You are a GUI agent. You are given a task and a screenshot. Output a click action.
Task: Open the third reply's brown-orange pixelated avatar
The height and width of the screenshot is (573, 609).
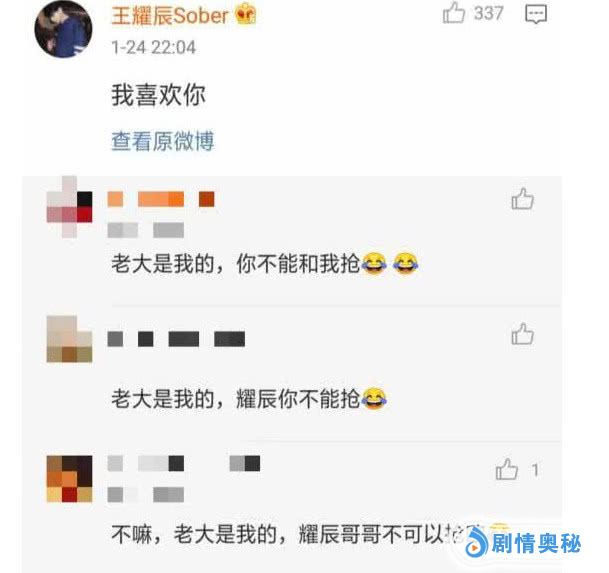[70, 479]
